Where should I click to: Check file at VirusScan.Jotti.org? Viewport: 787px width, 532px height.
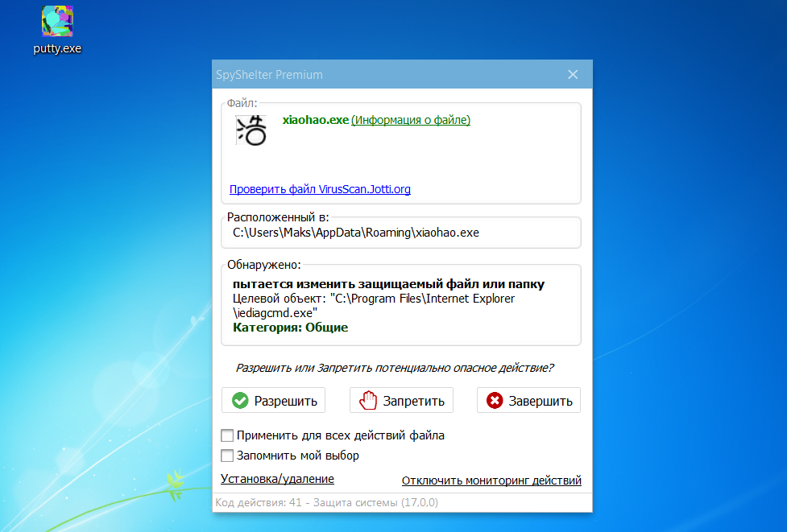[320, 189]
